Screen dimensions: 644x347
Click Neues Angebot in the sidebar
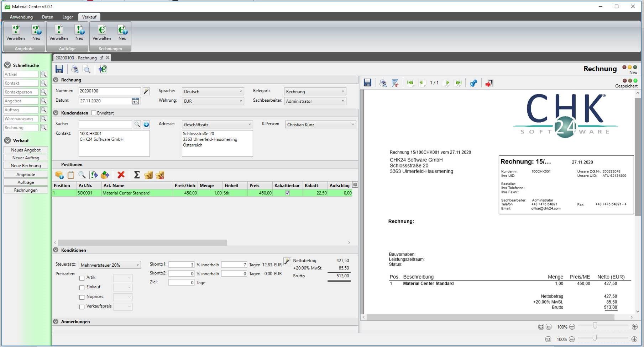pyautogui.click(x=26, y=150)
